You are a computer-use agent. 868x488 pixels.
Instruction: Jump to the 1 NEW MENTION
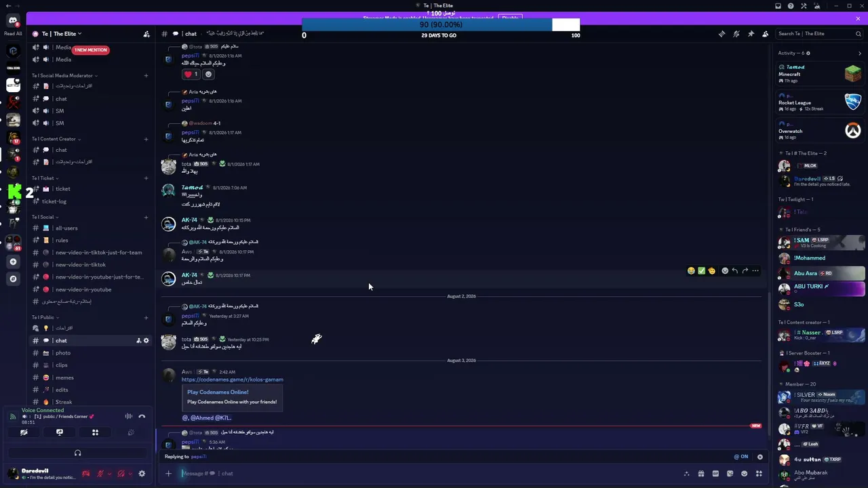coord(90,50)
